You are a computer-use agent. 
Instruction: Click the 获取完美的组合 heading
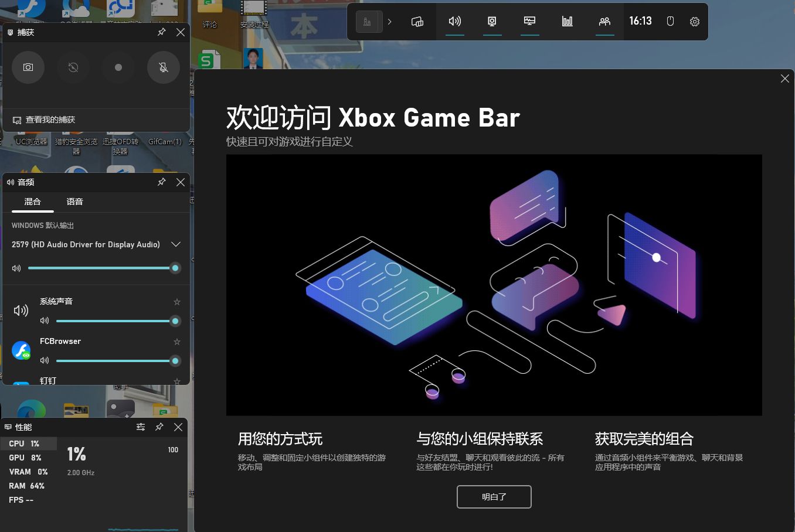[644, 439]
